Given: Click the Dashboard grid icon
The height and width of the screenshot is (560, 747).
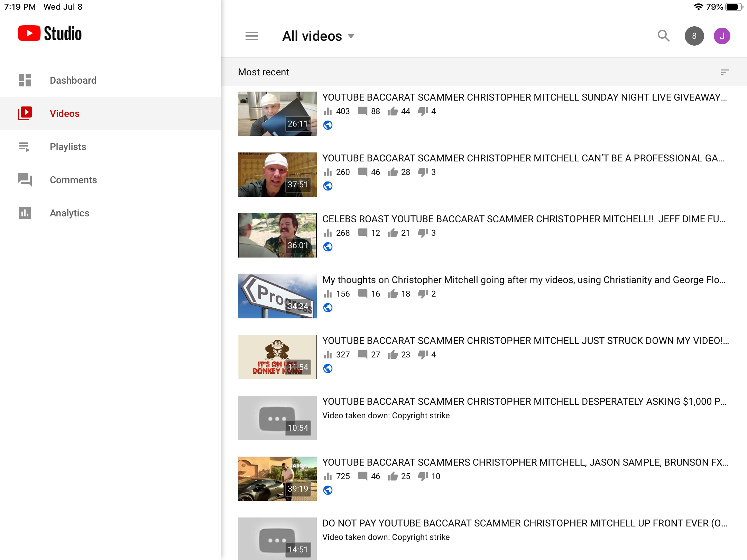Looking at the screenshot, I should 25,80.
